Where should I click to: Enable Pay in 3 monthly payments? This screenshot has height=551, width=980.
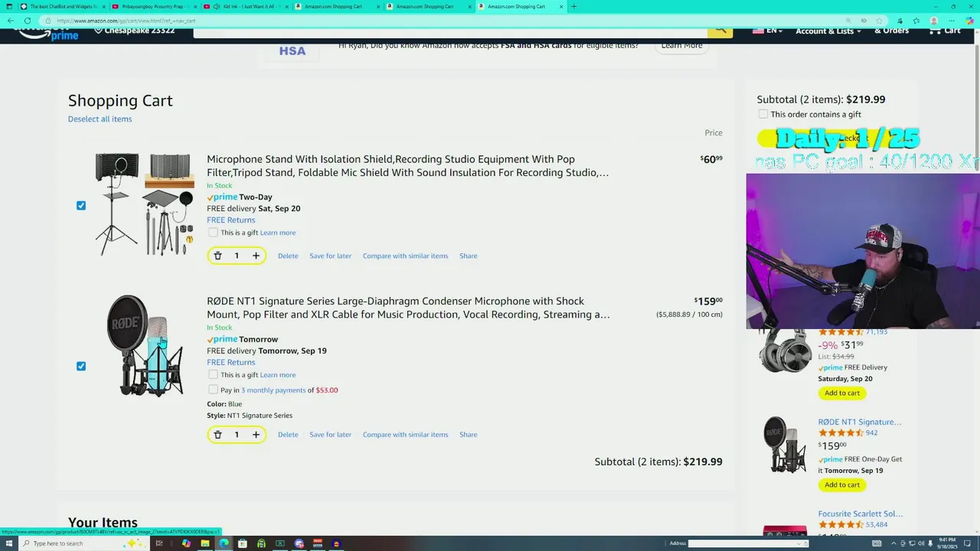[213, 390]
